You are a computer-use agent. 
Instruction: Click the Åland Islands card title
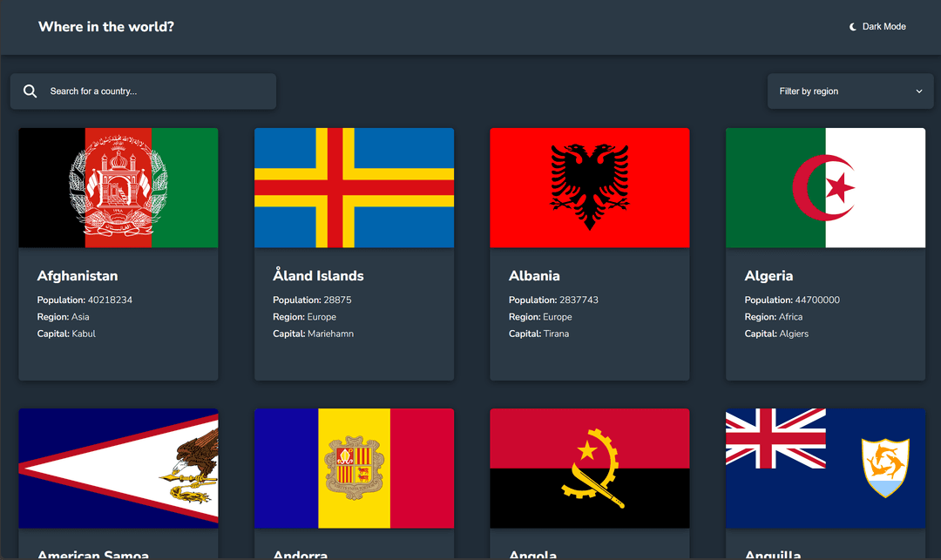pyautogui.click(x=318, y=276)
